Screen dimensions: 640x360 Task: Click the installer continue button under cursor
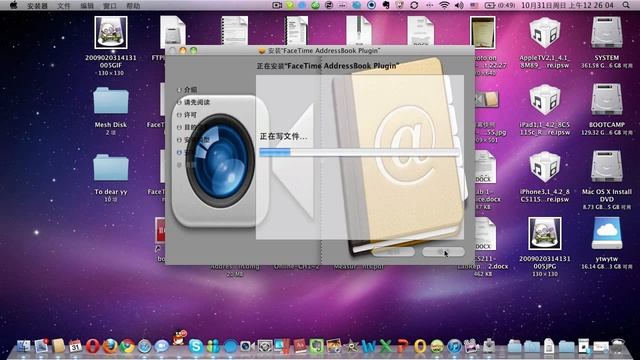click(x=443, y=252)
